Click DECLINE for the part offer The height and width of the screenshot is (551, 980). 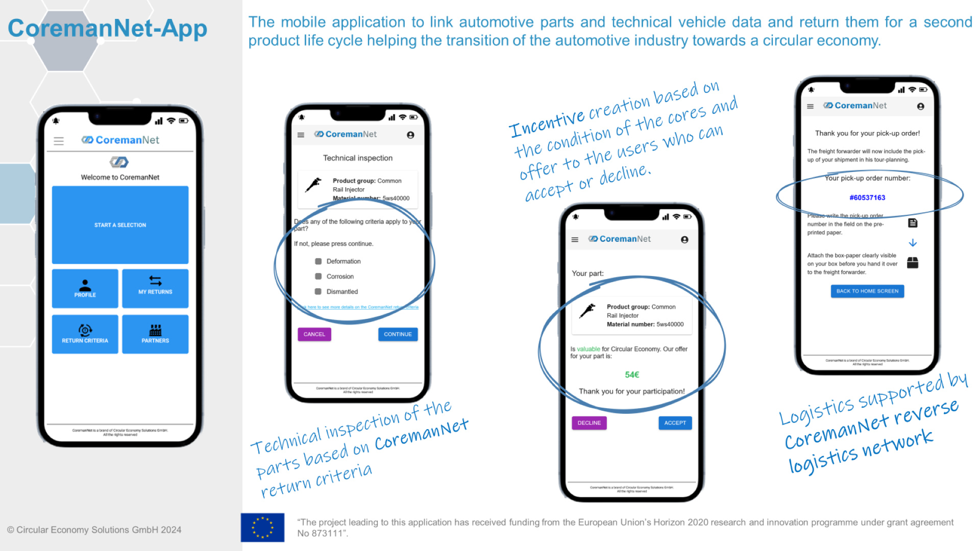point(589,423)
